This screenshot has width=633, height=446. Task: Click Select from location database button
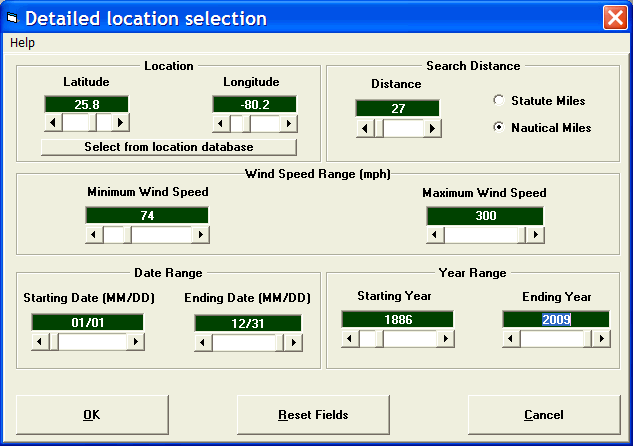pyautogui.click(x=169, y=147)
